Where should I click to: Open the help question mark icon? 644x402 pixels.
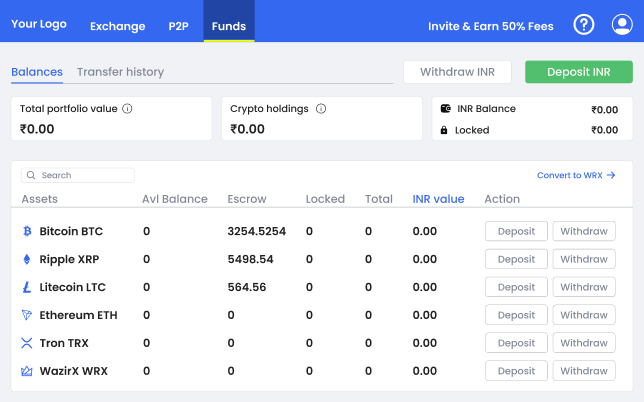(x=584, y=25)
